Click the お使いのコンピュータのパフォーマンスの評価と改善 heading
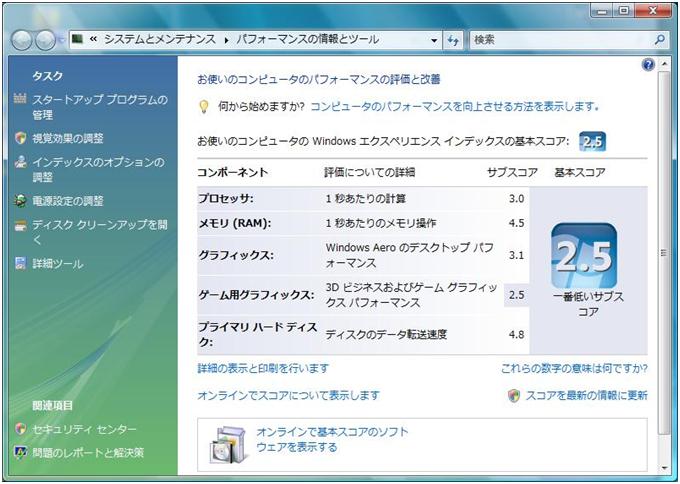Screen dimensions: 680x484 tap(319, 79)
